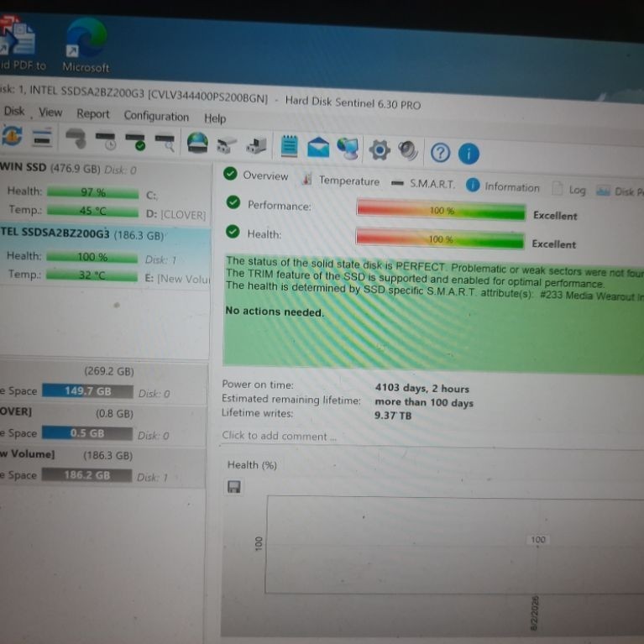Open the Configuration menu
644x644 pixels.
coord(156,116)
